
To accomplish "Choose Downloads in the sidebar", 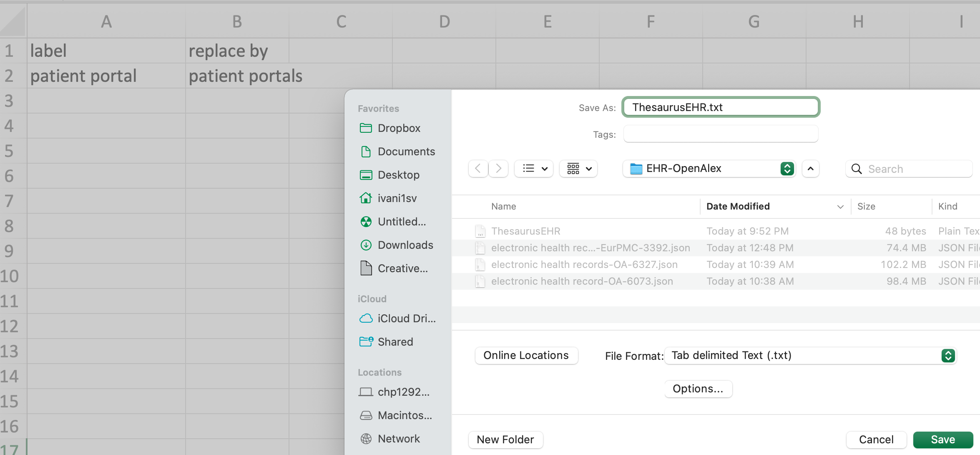I will tap(405, 245).
